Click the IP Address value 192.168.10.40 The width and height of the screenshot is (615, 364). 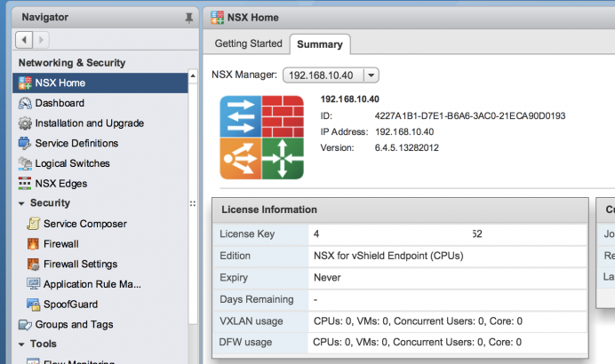(x=404, y=131)
